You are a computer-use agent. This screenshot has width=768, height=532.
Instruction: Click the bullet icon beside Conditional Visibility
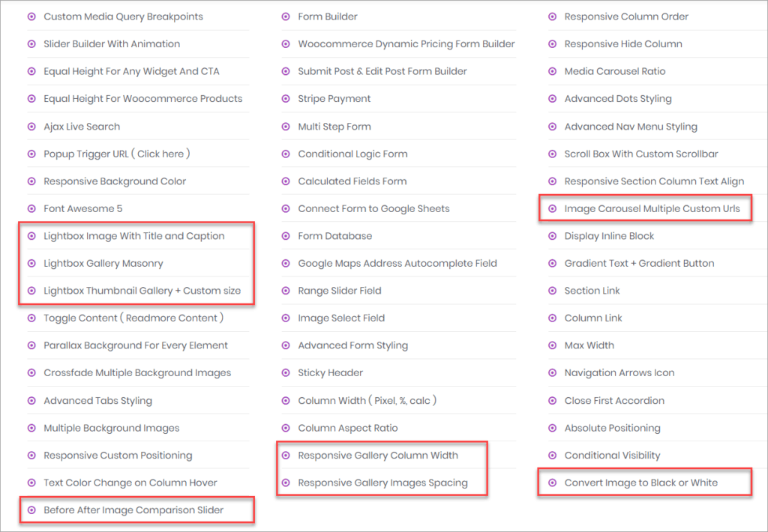(x=553, y=456)
